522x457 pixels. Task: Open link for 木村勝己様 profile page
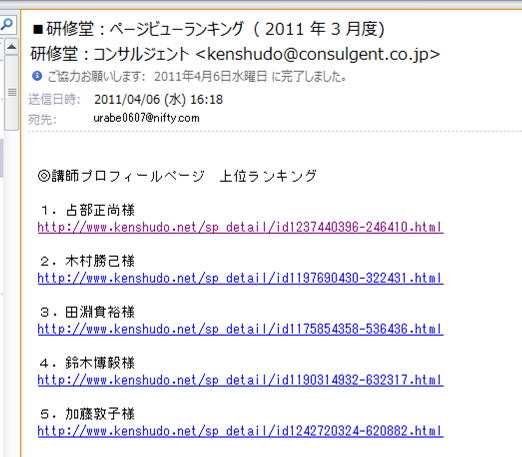point(240,278)
